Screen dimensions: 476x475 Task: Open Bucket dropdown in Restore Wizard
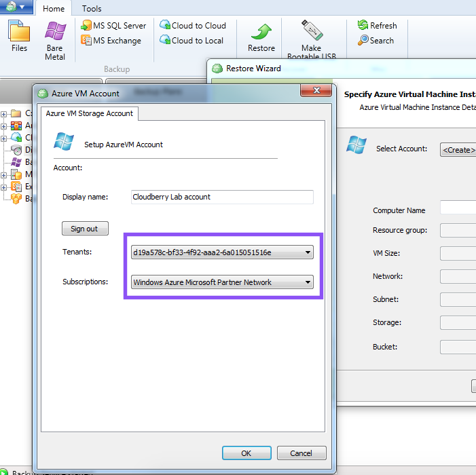458,347
